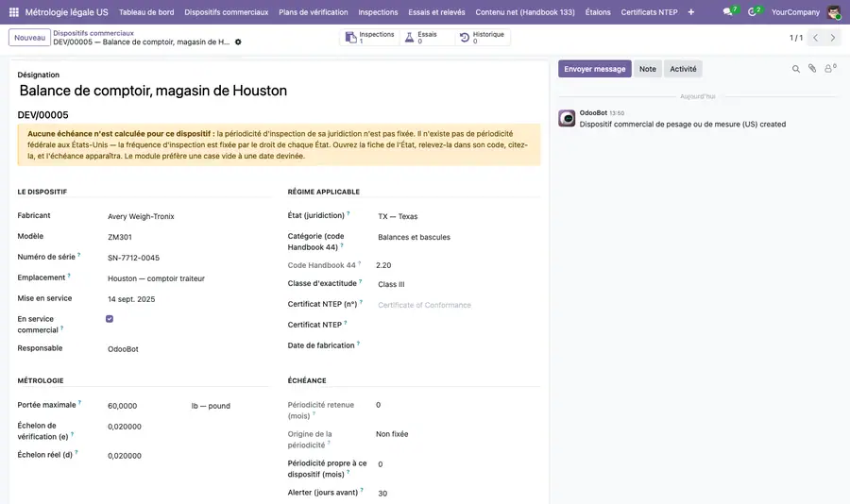Open the chat messages icon

point(727,12)
